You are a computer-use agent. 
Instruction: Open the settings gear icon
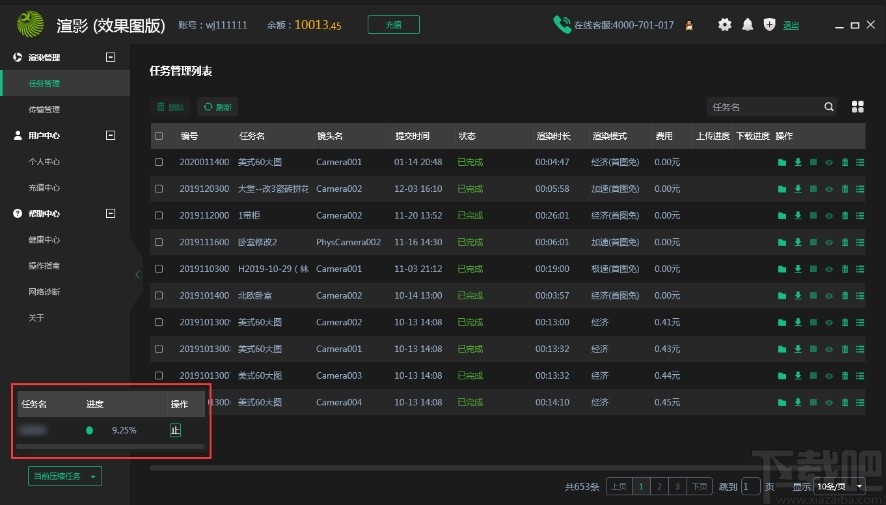(x=724, y=25)
